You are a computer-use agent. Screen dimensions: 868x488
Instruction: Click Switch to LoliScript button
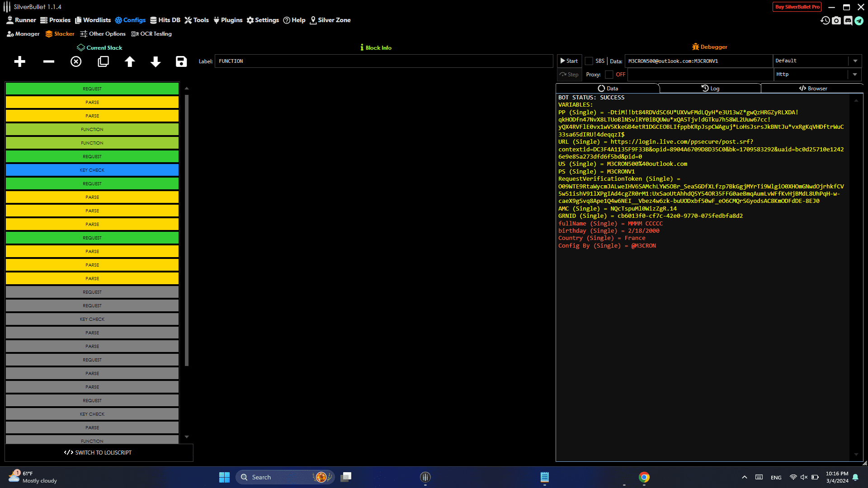pos(98,452)
